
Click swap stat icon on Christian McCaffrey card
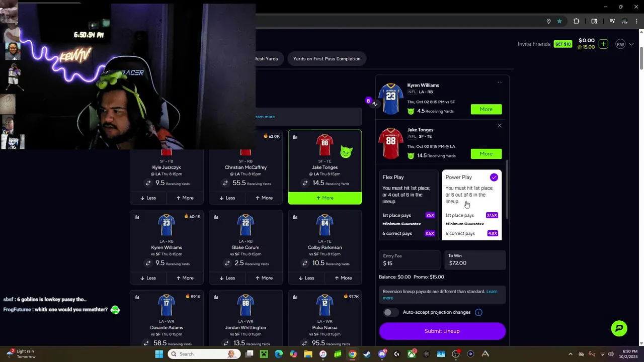(x=225, y=183)
